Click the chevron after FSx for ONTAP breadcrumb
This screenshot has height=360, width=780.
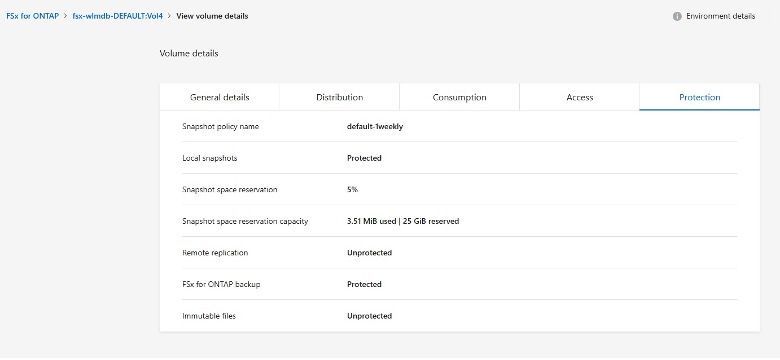66,16
